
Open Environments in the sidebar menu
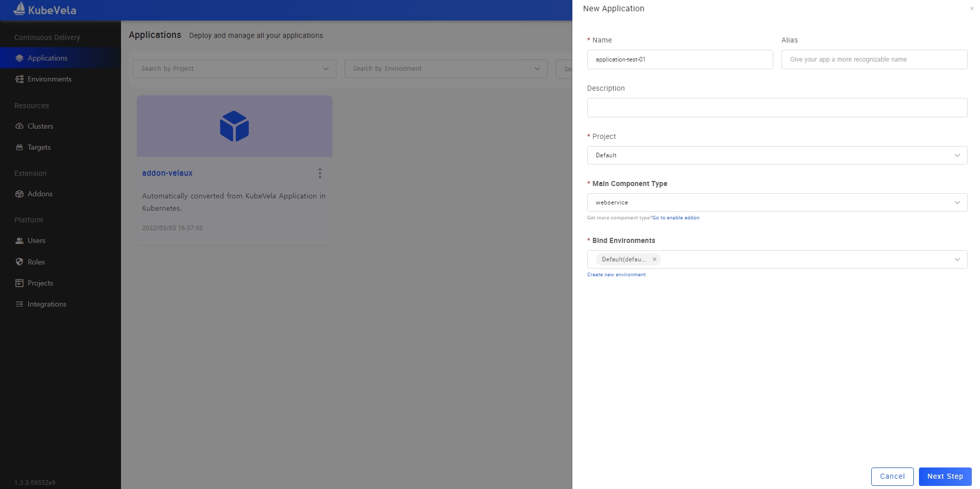tap(49, 79)
